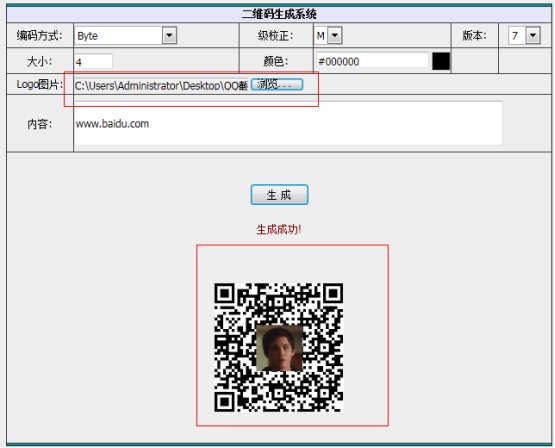Click the face logo in QR center
Viewport: 555px width, 448px height.
point(279,348)
